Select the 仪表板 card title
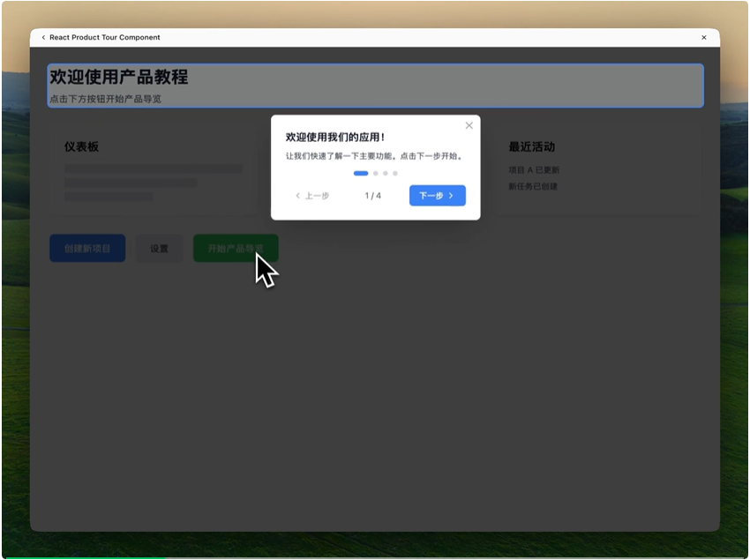 [x=81, y=146]
